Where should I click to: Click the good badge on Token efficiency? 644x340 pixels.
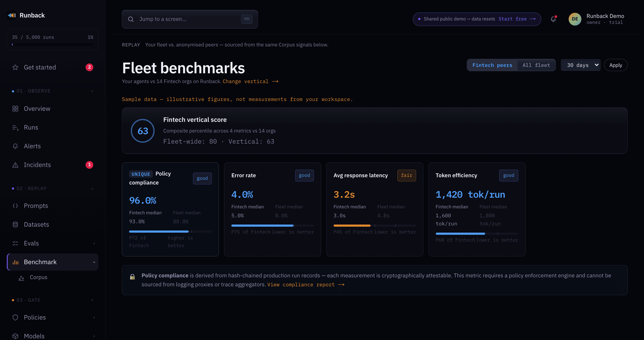click(x=509, y=175)
